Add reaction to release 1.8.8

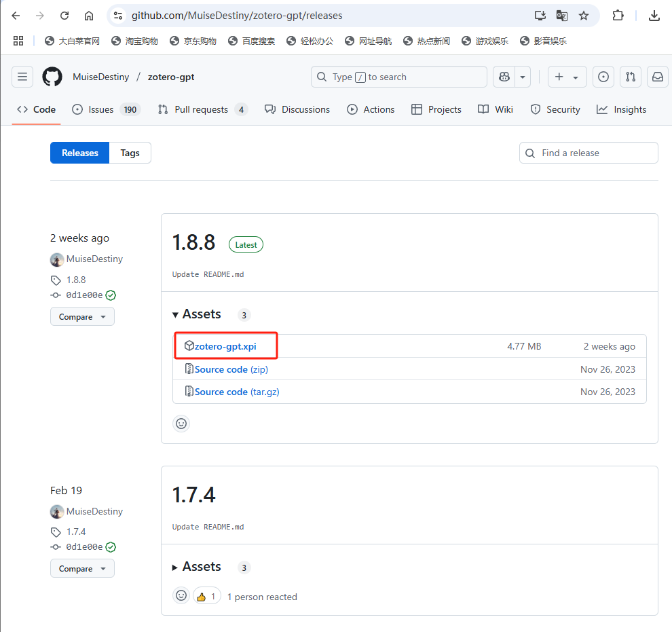click(x=181, y=424)
